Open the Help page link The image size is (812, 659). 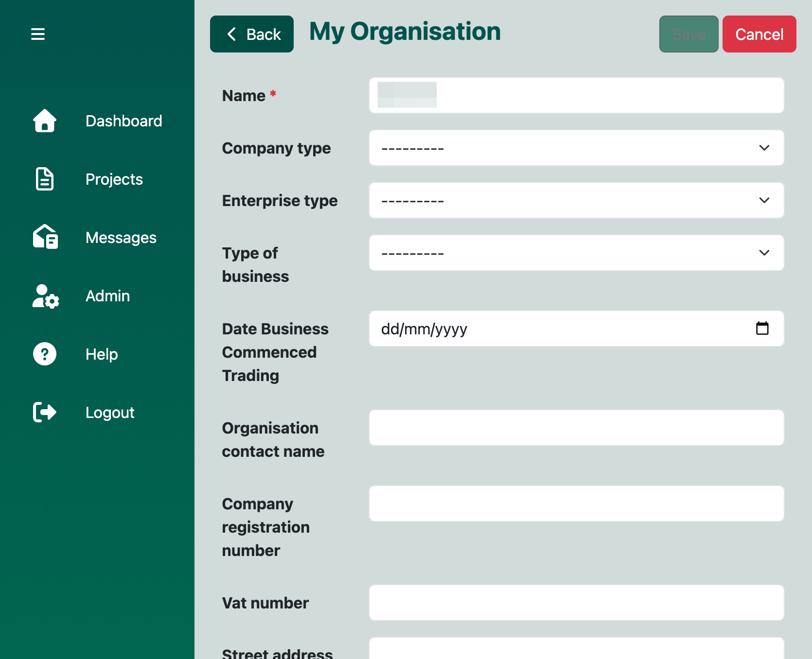pos(102,354)
